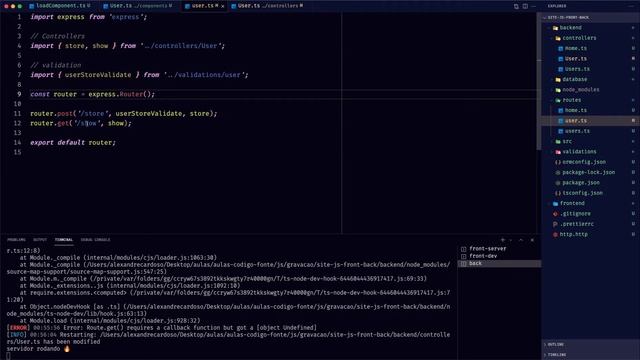Click the front-dev terminal icon
This screenshot has height=360, width=640.
pyautogui.click(x=463, y=256)
